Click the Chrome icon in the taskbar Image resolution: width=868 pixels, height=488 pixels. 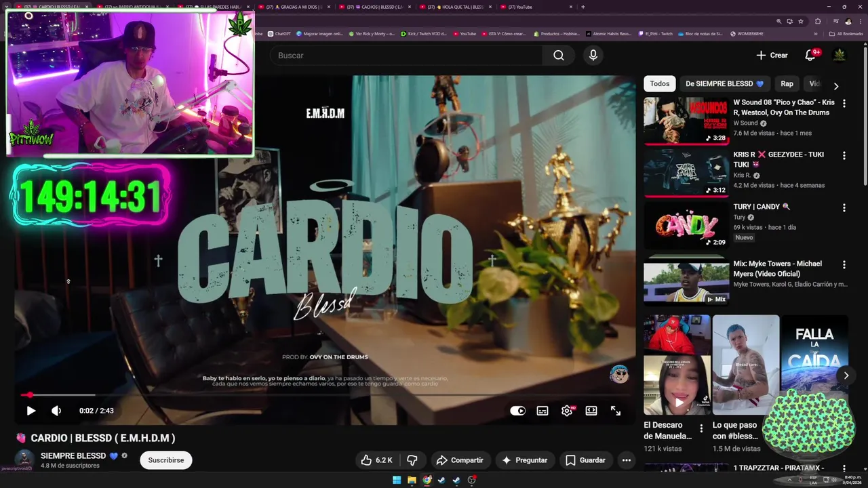[427, 481]
